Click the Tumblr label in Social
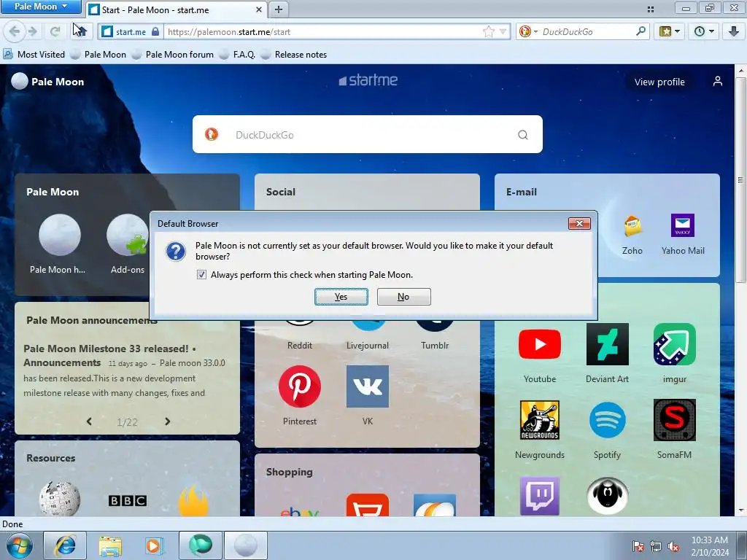The height and width of the screenshot is (560, 747). (435, 346)
